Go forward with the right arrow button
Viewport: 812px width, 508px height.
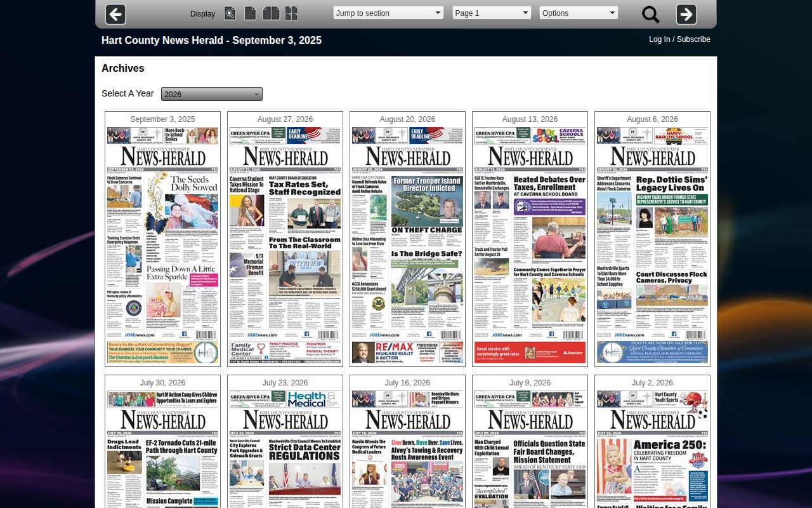(x=686, y=14)
